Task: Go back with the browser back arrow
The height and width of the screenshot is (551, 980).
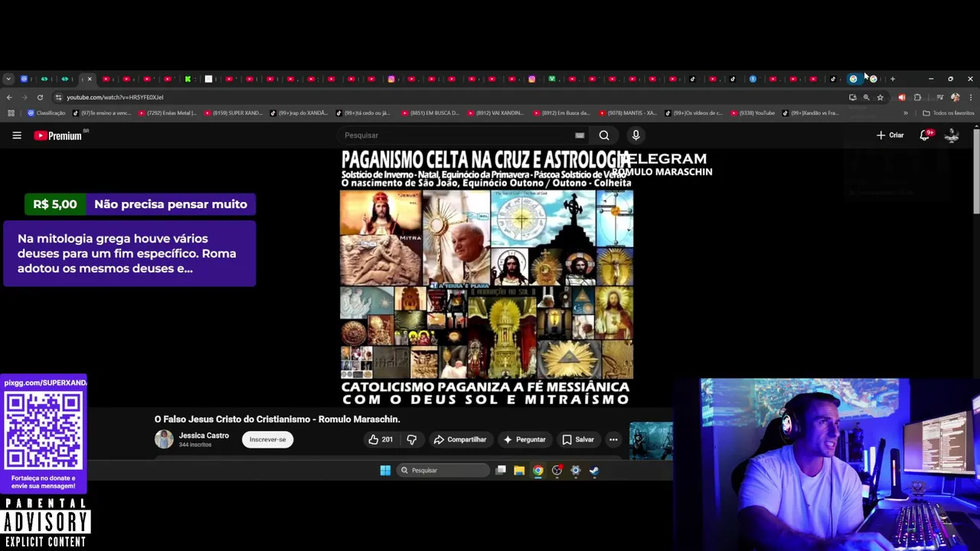Action: point(9,97)
